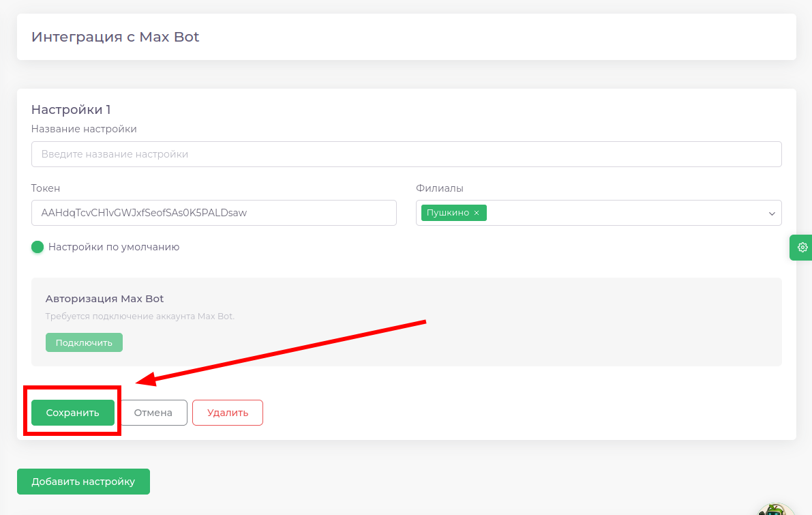
Task: Delete the setting with Удалить
Action: point(227,413)
